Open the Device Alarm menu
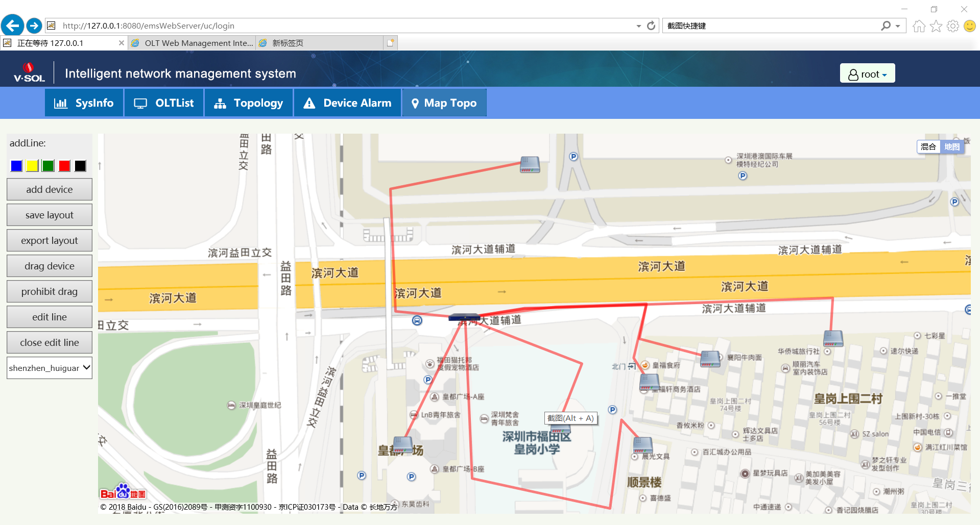This screenshot has height=525, width=980. coord(347,103)
